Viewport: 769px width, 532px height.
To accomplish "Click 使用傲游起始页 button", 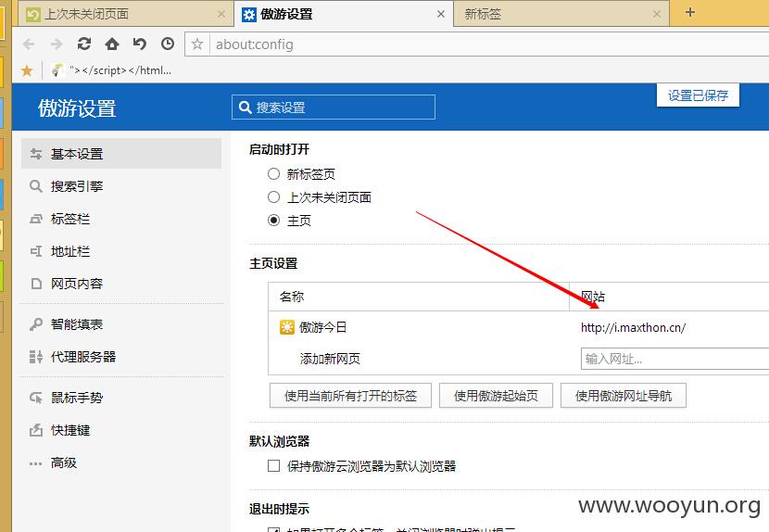I will [x=496, y=396].
